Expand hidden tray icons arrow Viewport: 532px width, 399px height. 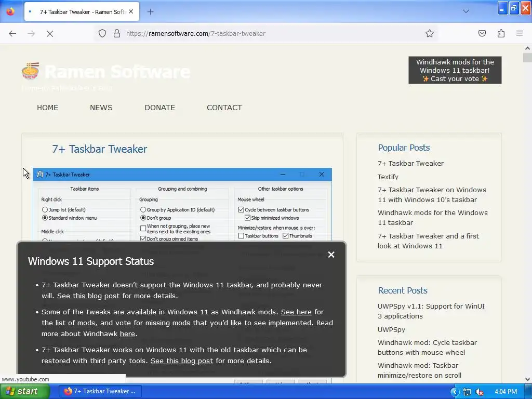(454, 392)
